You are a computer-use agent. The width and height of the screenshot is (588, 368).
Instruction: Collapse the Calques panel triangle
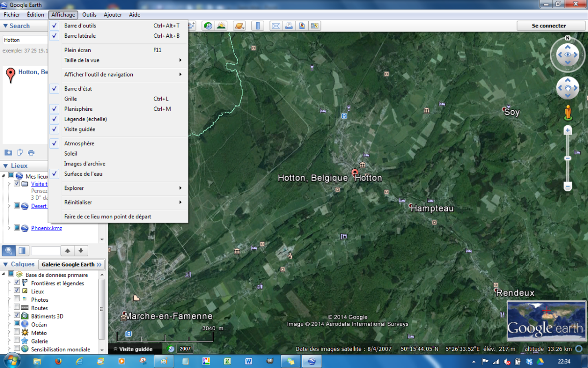click(5, 264)
